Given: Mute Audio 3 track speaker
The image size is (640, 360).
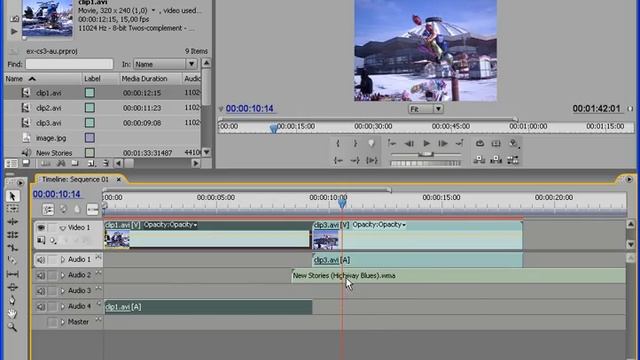Looking at the screenshot, I should click(40, 291).
